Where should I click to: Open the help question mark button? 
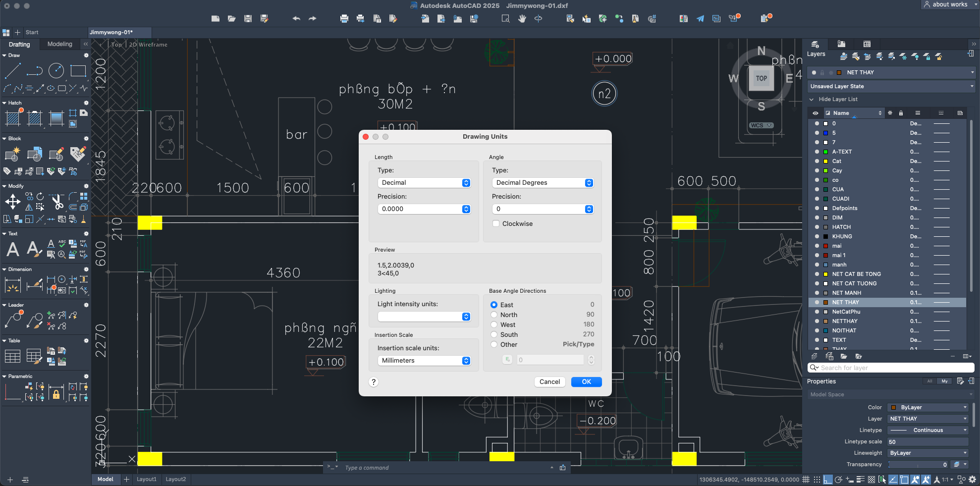click(x=374, y=382)
